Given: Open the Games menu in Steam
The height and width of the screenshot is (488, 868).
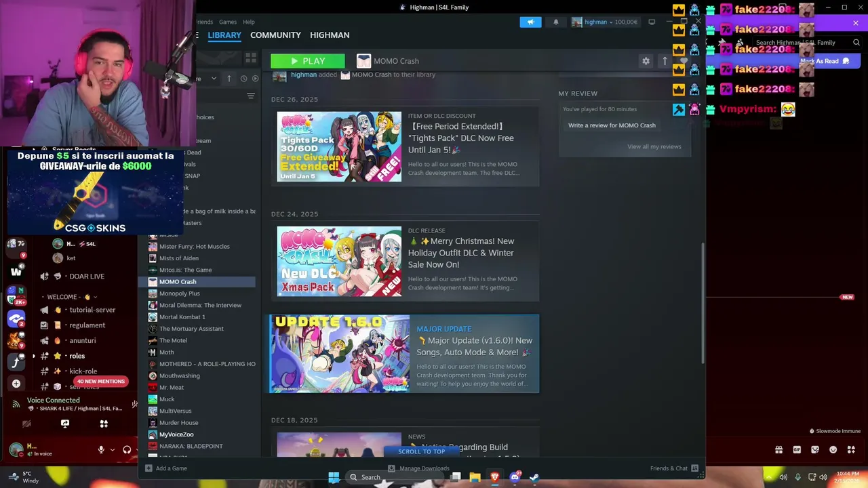Looking at the screenshot, I should [228, 22].
